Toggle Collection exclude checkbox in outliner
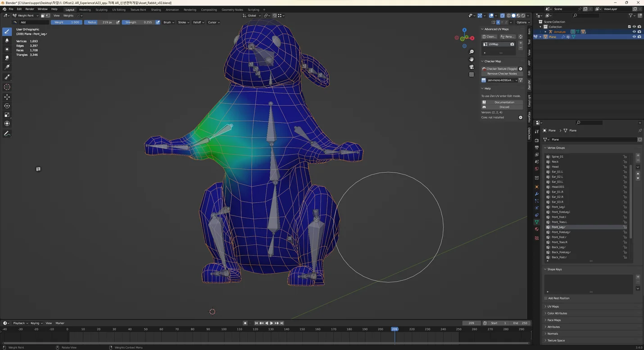 629,27
